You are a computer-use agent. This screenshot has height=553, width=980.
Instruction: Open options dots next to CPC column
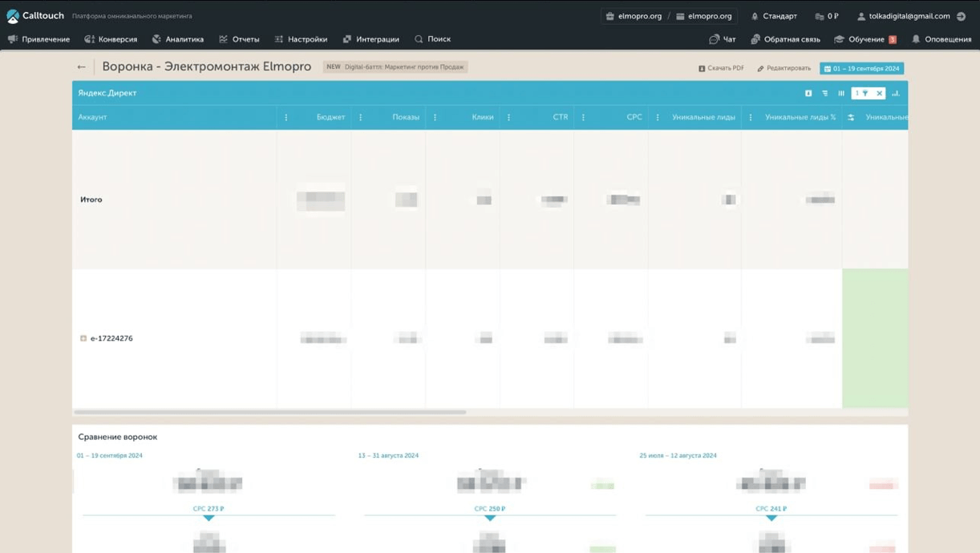coord(658,118)
